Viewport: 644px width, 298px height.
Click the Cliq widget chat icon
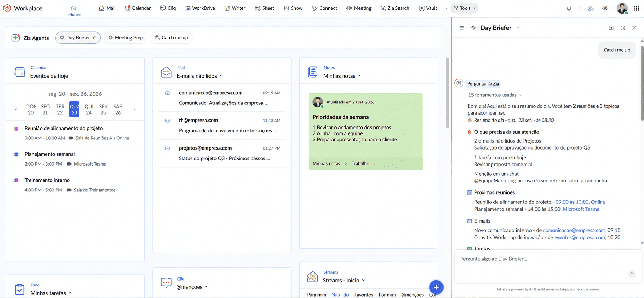[x=166, y=283]
